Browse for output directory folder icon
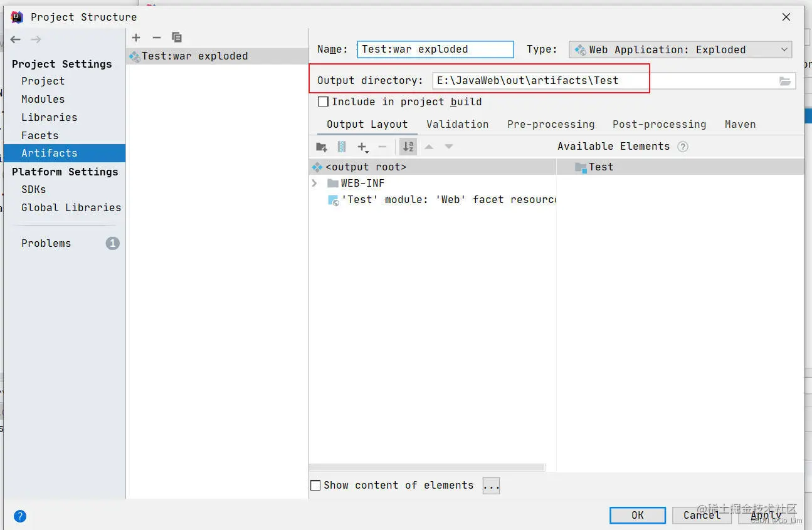 point(785,81)
